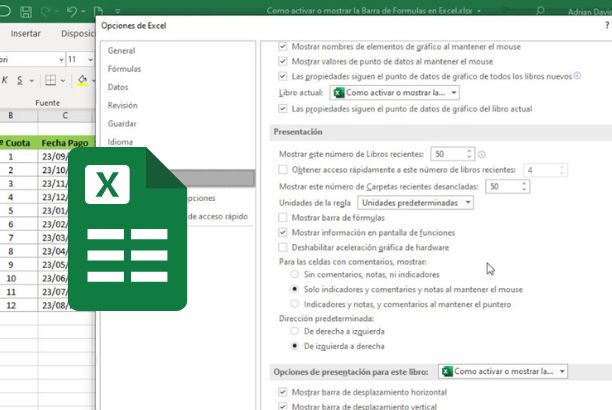Image resolution: width=612 pixels, height=410 pixels.
Task: Open the file name dropdown in title bar
Action: tap(479, 11)
